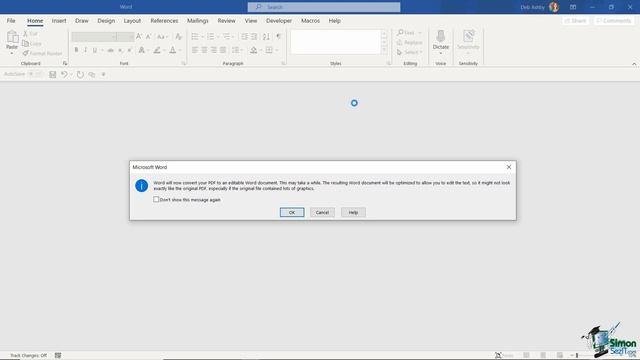Click Center alignment icon

coord(204,50)
